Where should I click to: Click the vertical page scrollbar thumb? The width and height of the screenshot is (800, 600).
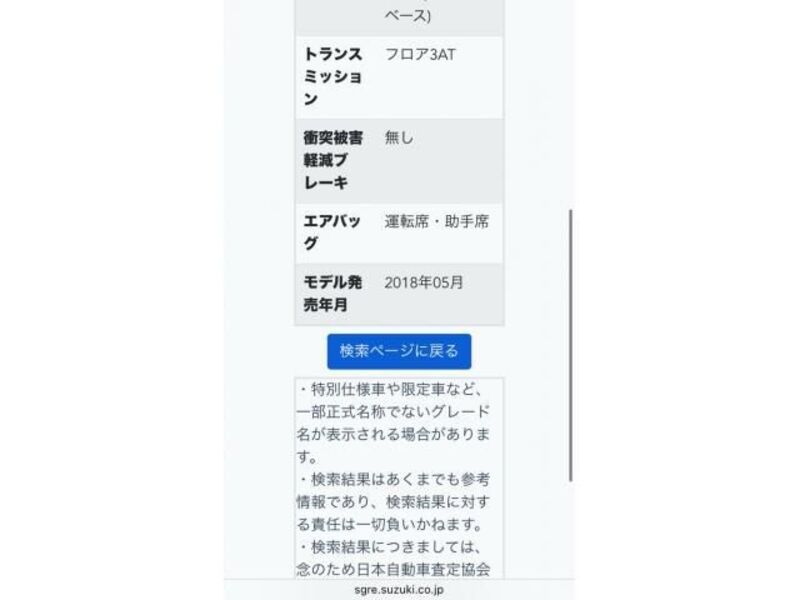[570, 345]
